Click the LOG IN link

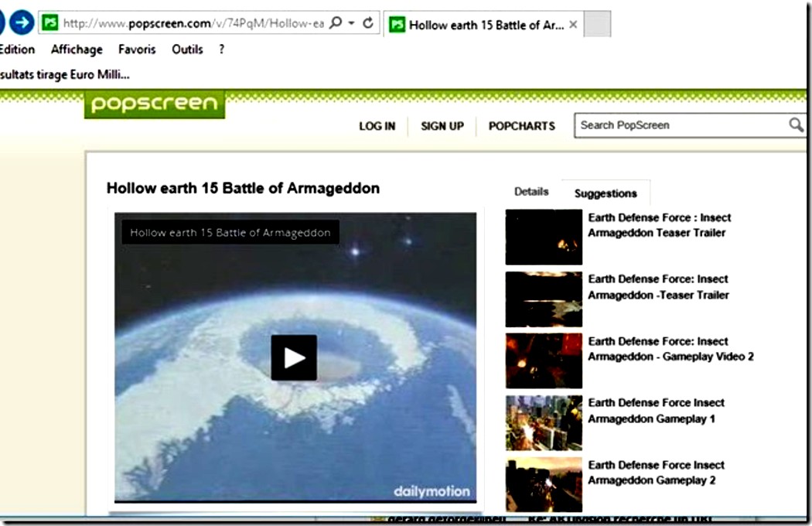[377, 126]
